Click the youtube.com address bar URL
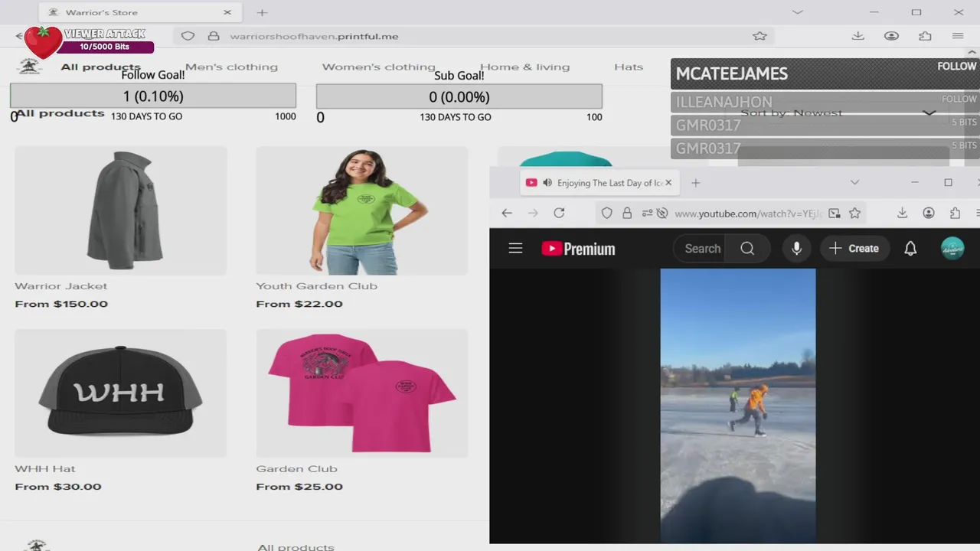 [x=748, y=214]
